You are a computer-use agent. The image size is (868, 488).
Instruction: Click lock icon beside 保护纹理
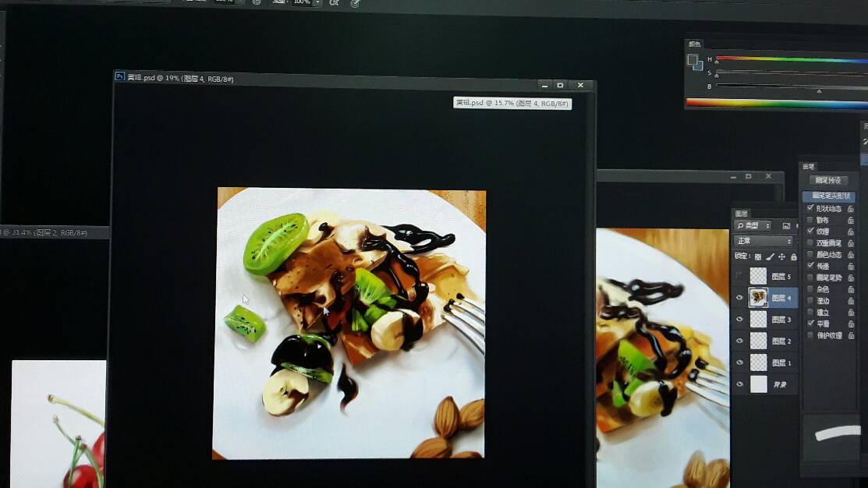[850, 336]
